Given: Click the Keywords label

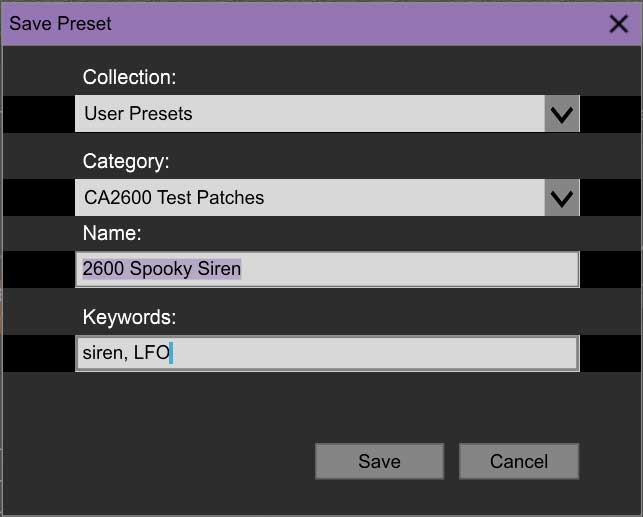Looking at the screenshot, I should tap(129, 317).
